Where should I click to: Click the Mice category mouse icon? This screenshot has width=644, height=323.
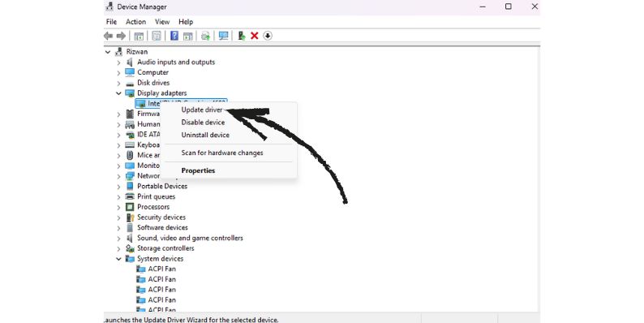click(130, 155)
